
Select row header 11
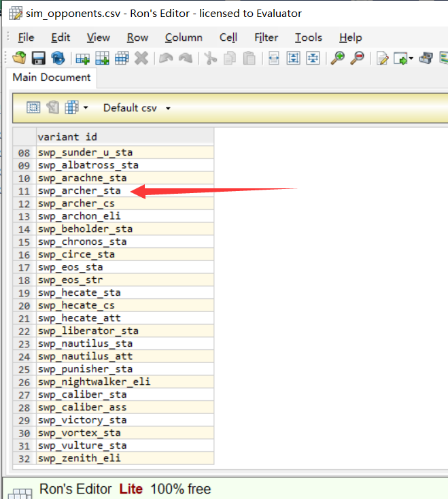tap(24, 191)
